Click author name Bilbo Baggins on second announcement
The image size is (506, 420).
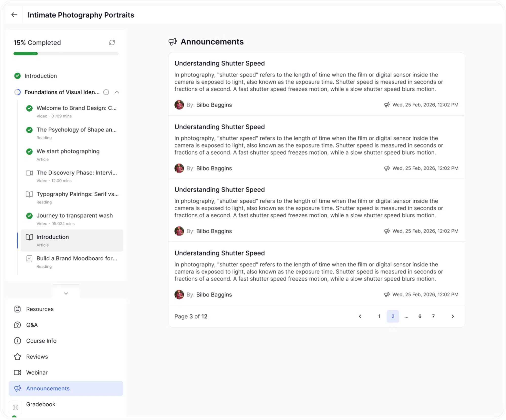click(x=214, y=169)
